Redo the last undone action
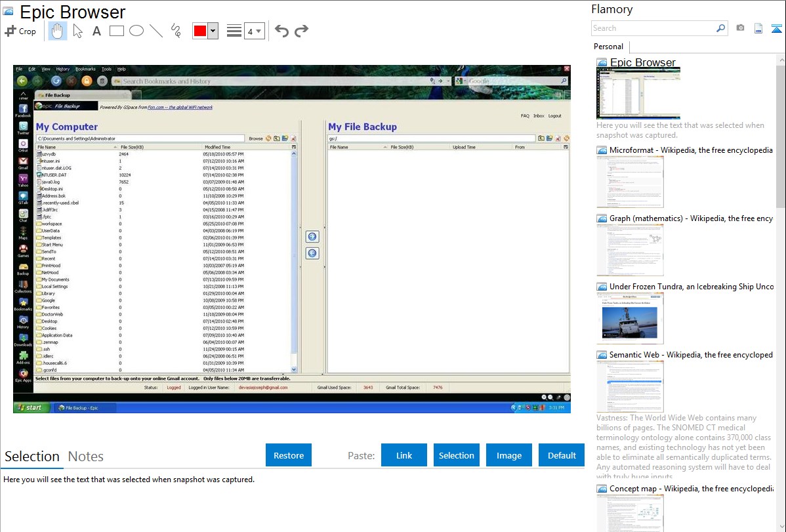 coord(301,31)
